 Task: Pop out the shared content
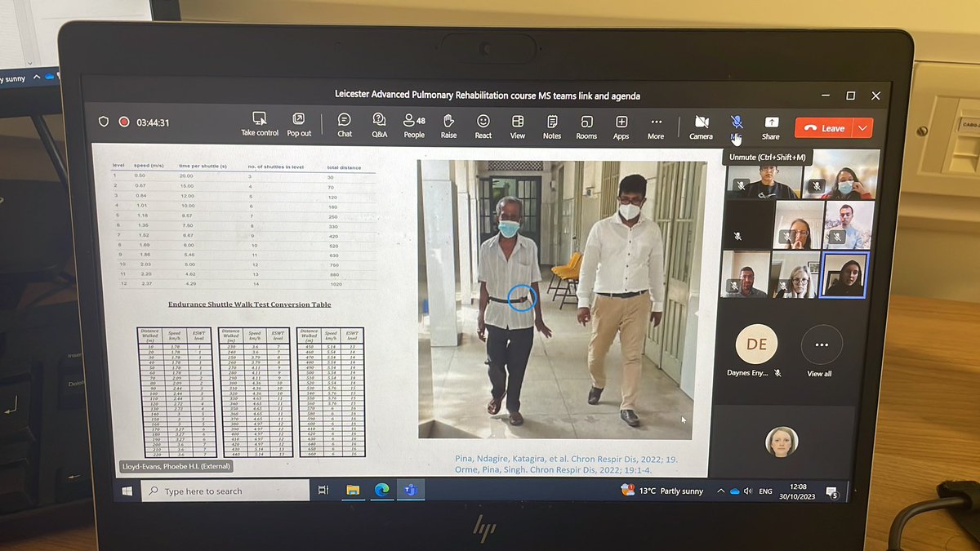(299, 124)
